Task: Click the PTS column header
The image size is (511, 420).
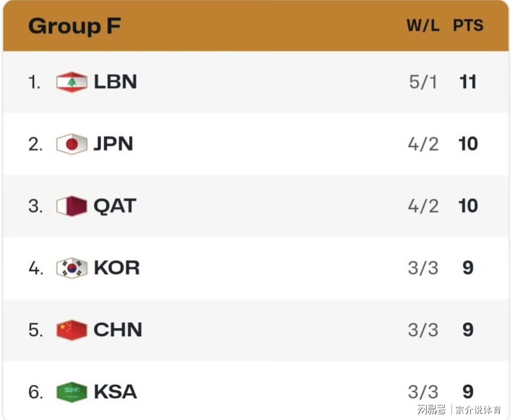Action: click(468, 25)
